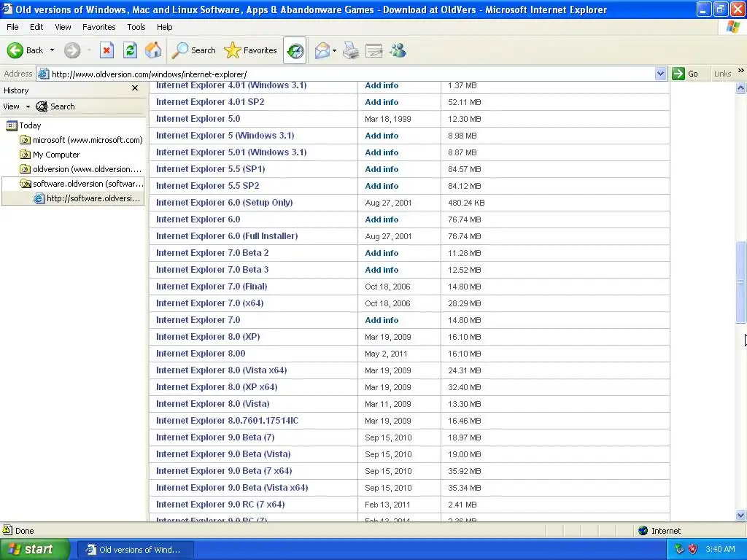Click the May 2, 2011 date cell
This screenshot has height=560, width=747.
pos(386,354)
